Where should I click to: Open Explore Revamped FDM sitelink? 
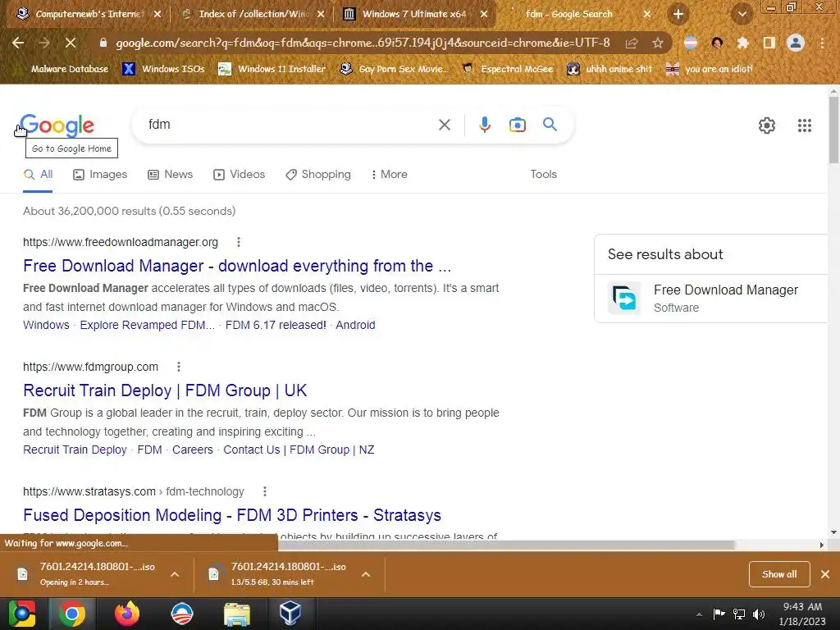148,325
